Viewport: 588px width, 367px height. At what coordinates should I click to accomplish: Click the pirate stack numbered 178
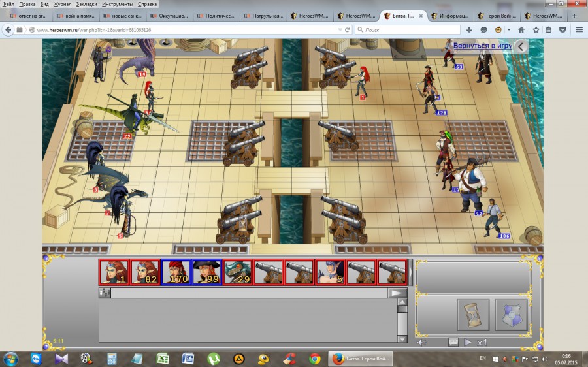pyautogui.click(x=431, y=98)
